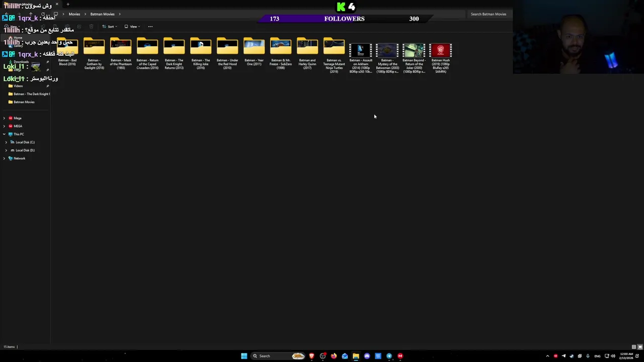Click the microphone icon in the system tray
The image size is (644, 362).
(588, 356)
